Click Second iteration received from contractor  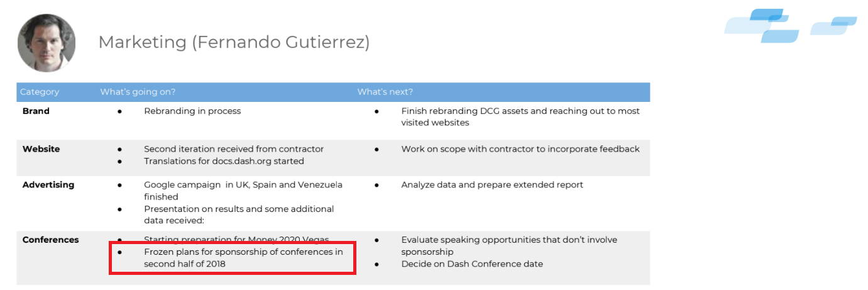234,149
